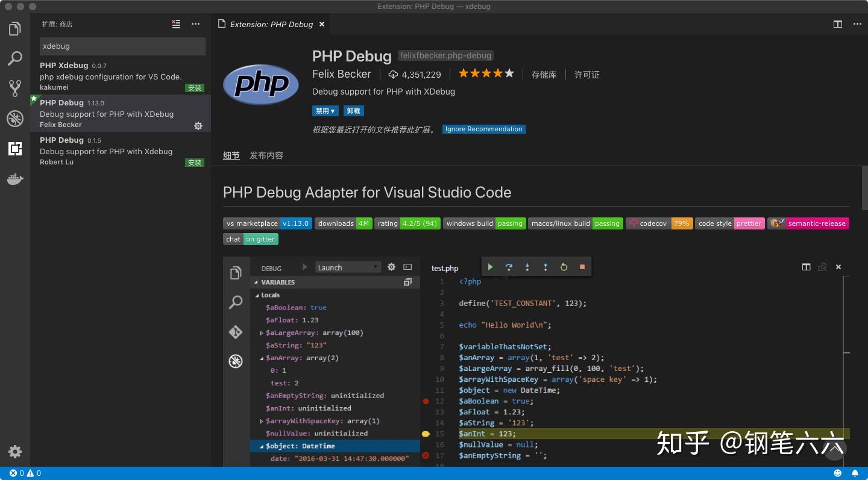
Task: Install PHP Debug extension by Robert Lu
Action: point(195,163)
